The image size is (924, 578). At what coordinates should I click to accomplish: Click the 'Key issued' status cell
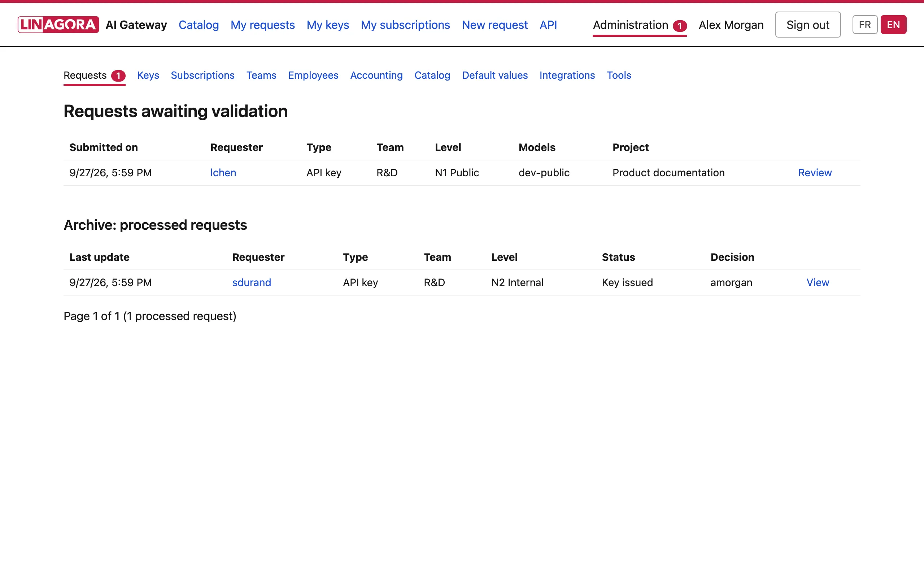pyautogui.click(x=627, y=282)
